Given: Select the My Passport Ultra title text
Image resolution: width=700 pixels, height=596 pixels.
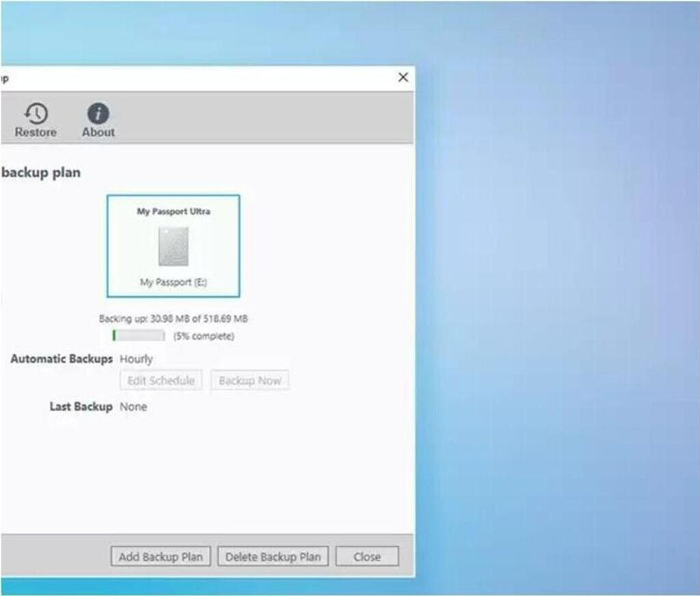Looking at the screenshot, I should (174, 211).
